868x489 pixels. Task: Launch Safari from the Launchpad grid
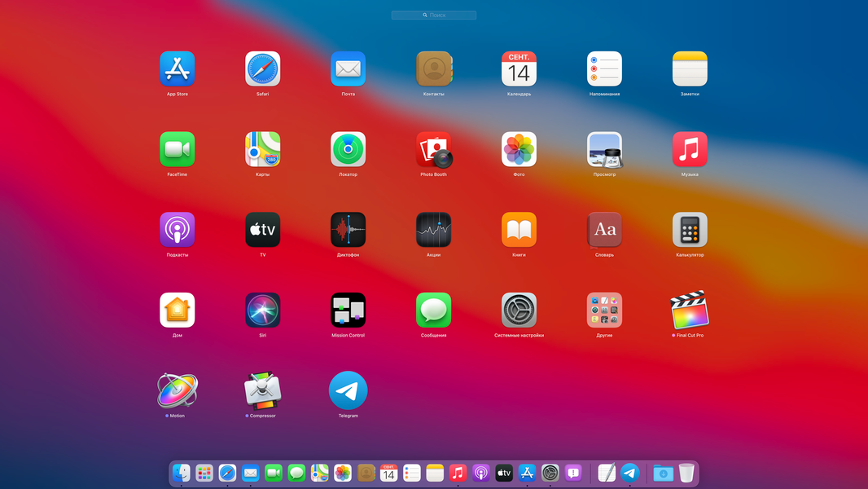262,68
